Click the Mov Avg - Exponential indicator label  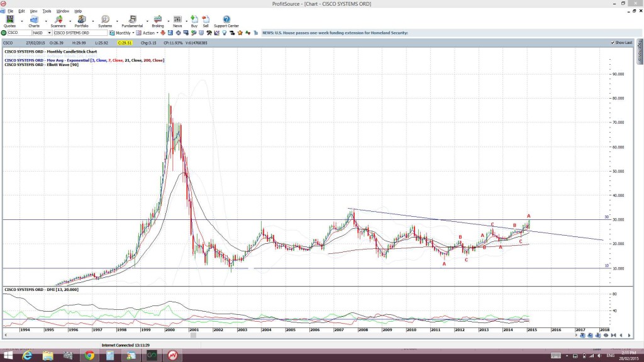tap(84, 60)
